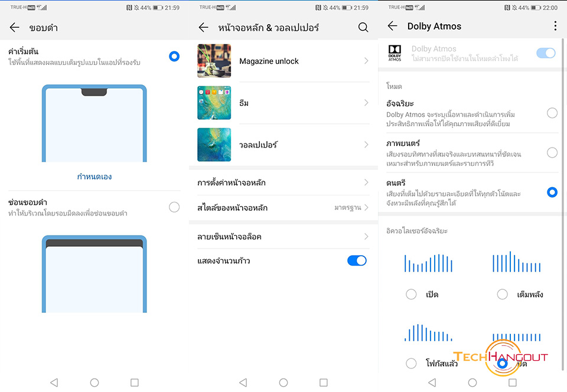The width and height of the screenshot is (567, 392).
Task: Choose the อัจฉริยะ mode radio button
Action: tap(552, 113)
